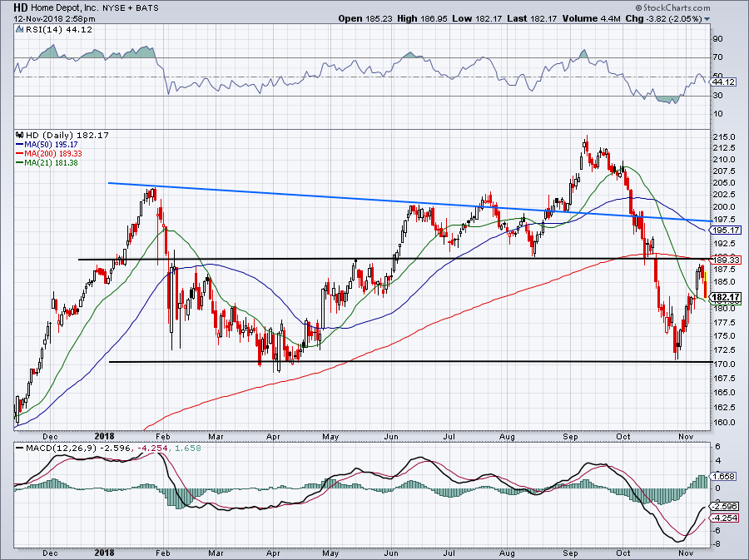
Task: Click 'Sep' on the price panel date axis
Action: click(570, 436)
